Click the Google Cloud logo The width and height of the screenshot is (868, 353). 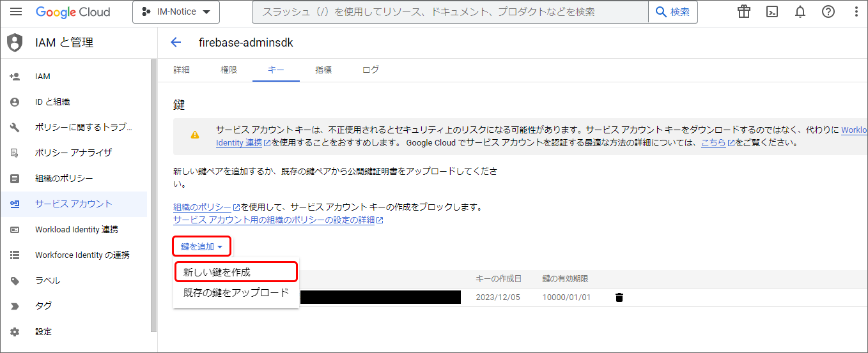click(x=73, y=12)
